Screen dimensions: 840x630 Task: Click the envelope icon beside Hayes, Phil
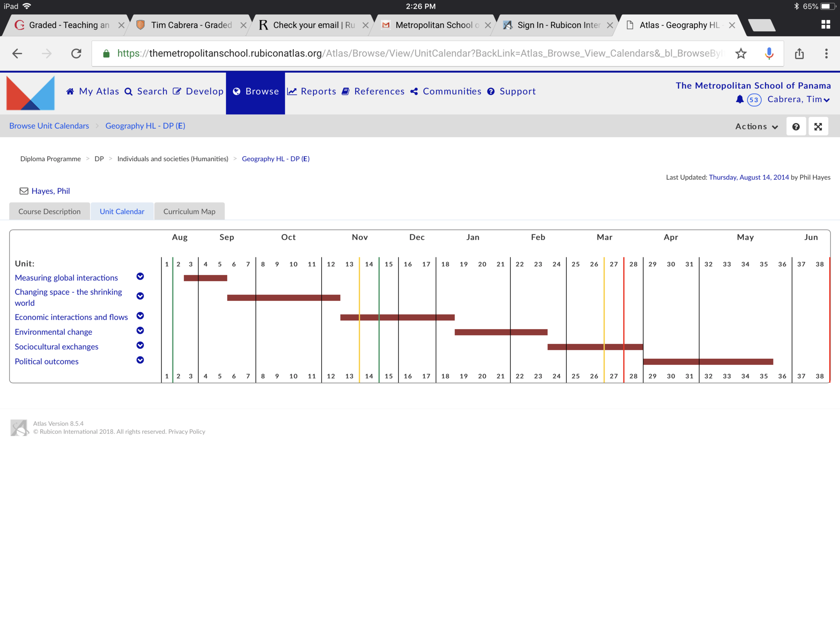(24, 191)
